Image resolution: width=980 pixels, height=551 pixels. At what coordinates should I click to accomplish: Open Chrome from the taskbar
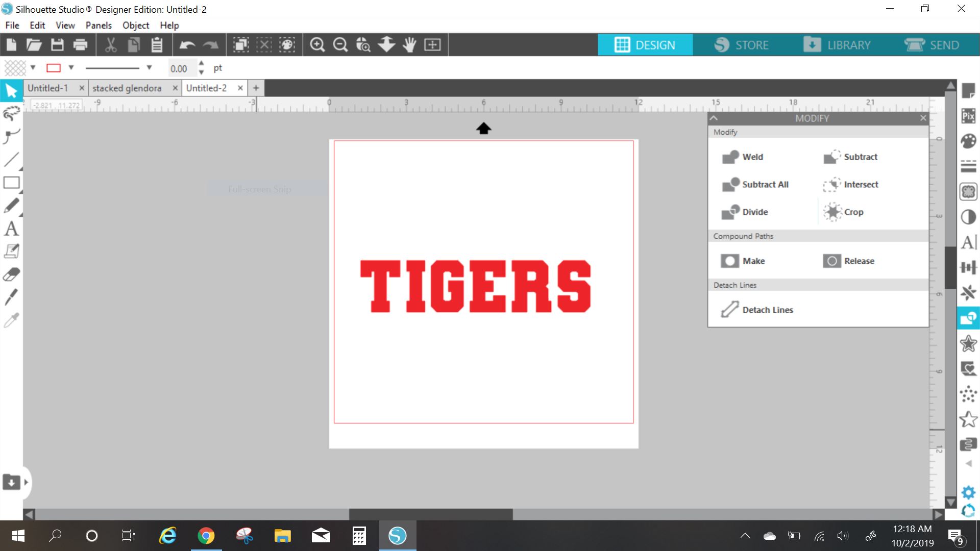(x=206, y=536)
